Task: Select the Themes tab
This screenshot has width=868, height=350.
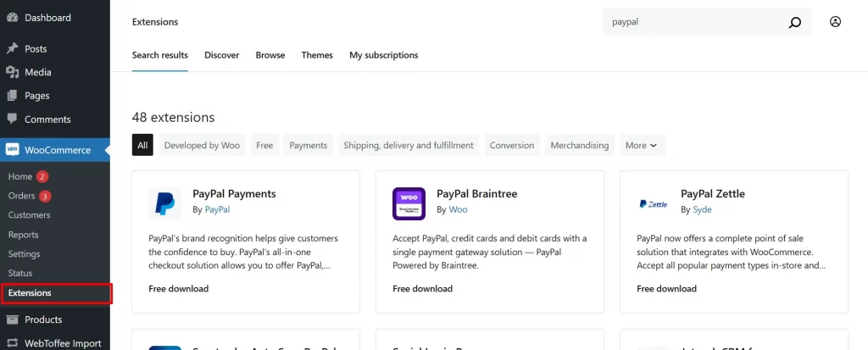Action: click(x=317, y=55)
